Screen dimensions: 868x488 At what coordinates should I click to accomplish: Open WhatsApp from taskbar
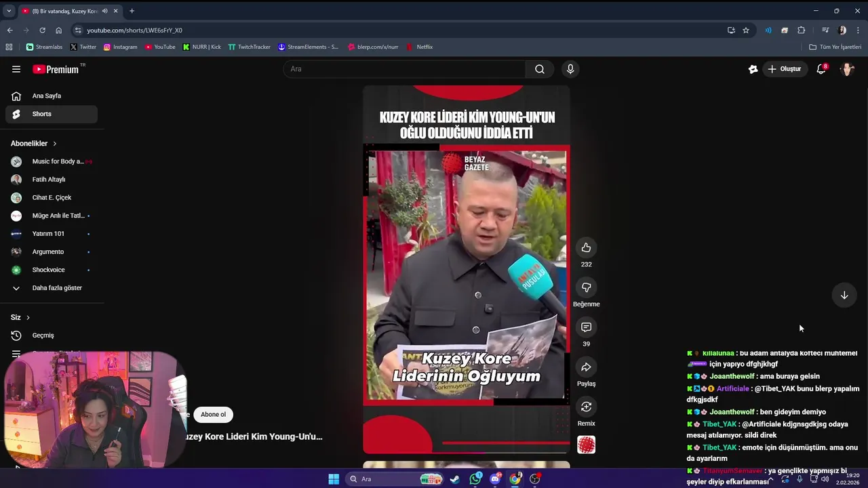[x=475, y=479]
